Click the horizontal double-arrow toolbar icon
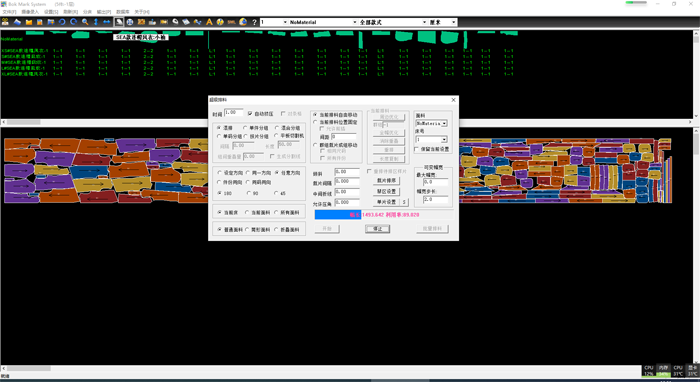This screenshot has width=700, height=382. click(107, 22)
